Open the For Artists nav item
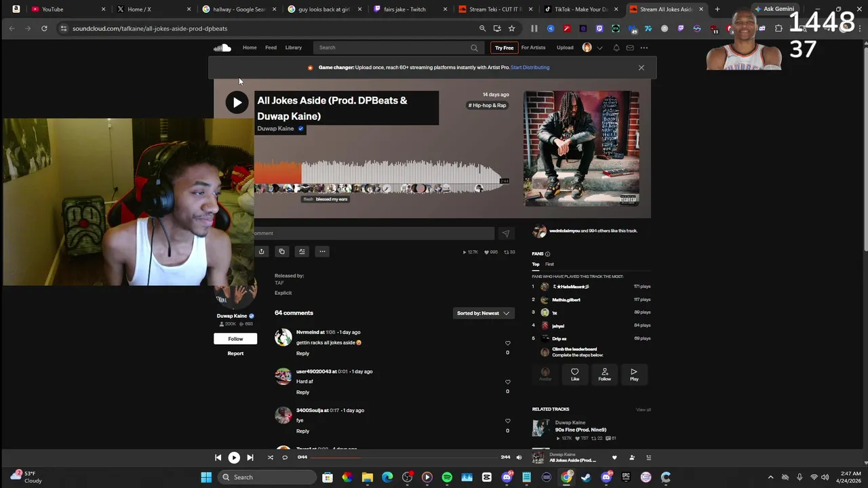 pos(533,47)
